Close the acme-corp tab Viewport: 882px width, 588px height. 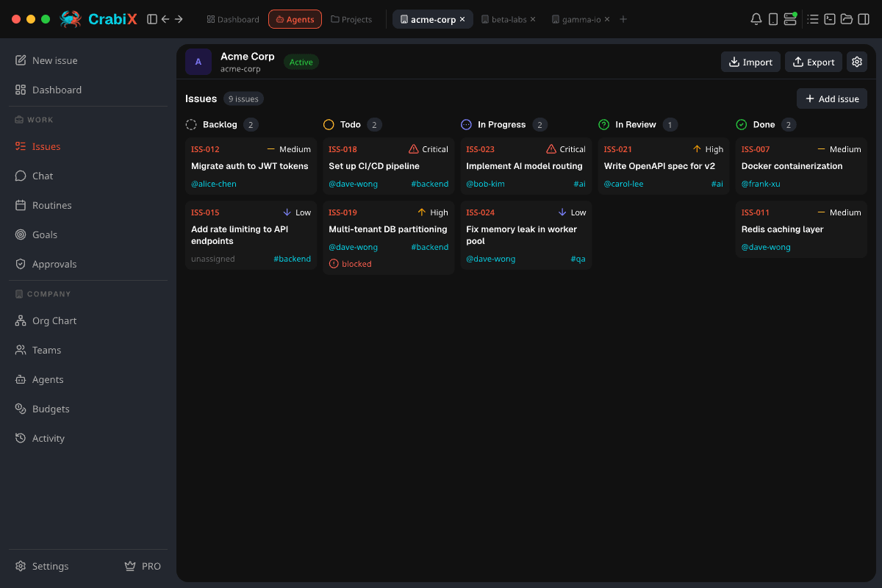pos(462,19)
